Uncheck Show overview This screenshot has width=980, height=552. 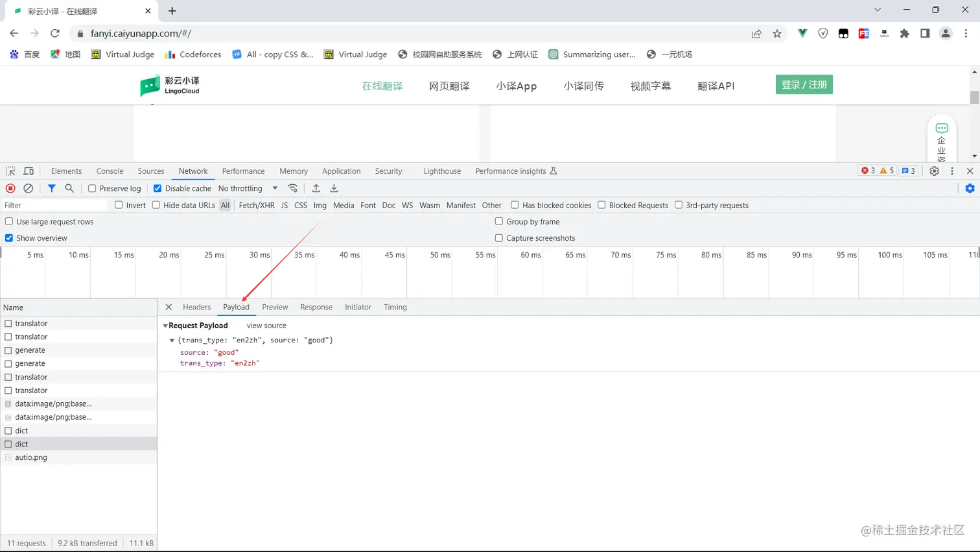click(9, 238)
